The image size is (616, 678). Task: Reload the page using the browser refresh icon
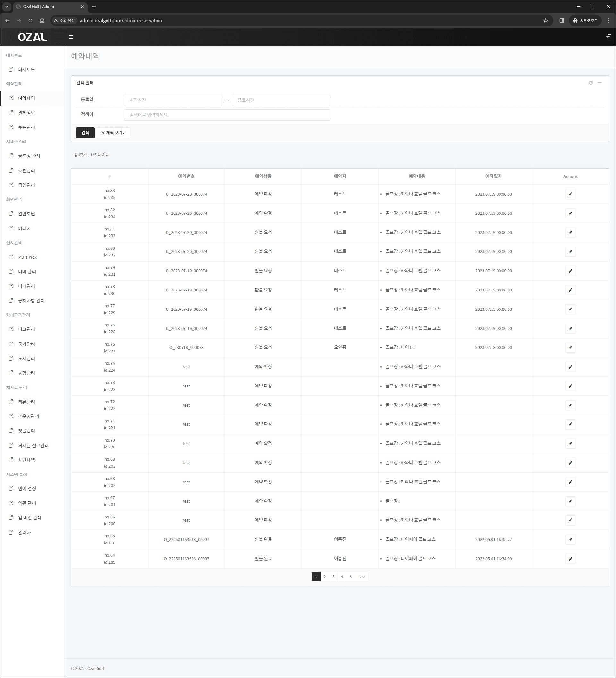(30, 21)
